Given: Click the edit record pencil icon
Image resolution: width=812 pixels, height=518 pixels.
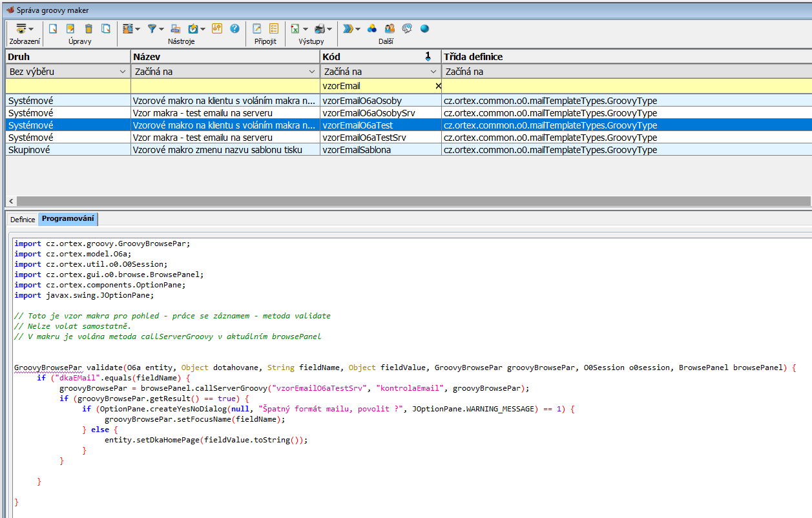Looking at the screenshot, I should 71,28.
